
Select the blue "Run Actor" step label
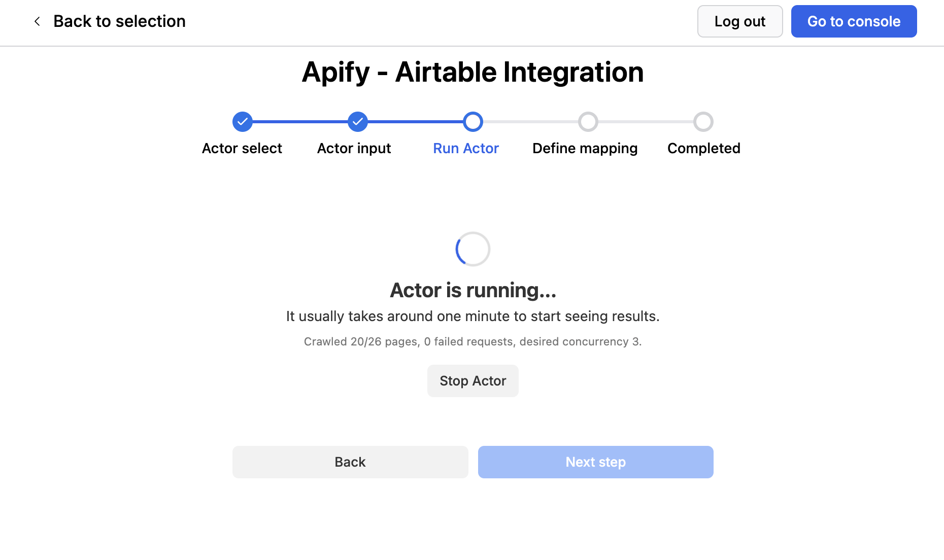tap(466, 148)
